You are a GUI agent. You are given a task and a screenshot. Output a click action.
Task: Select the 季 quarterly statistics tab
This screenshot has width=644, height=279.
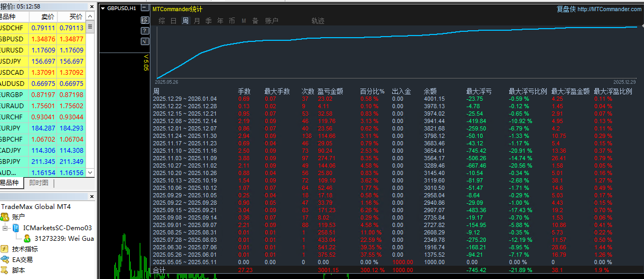click(x=208, y=21)
